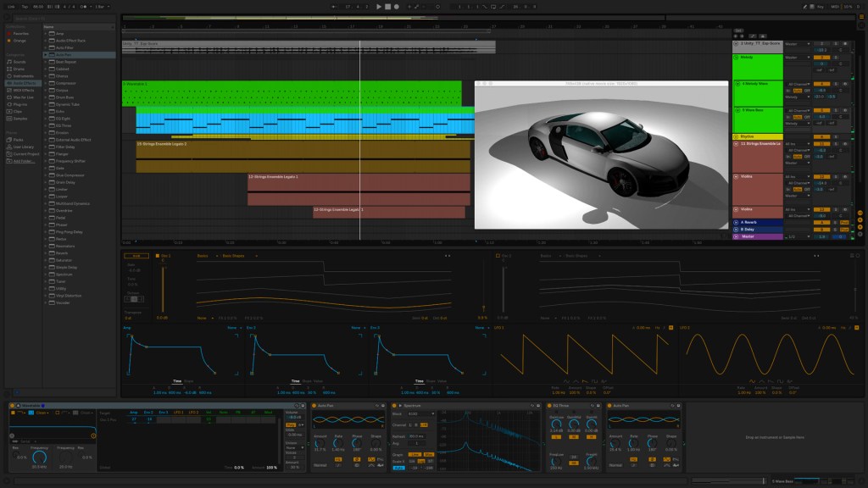Fold the Melody group track
The height and width of the screenshot is (488, 868).
(x=736, y=58)
